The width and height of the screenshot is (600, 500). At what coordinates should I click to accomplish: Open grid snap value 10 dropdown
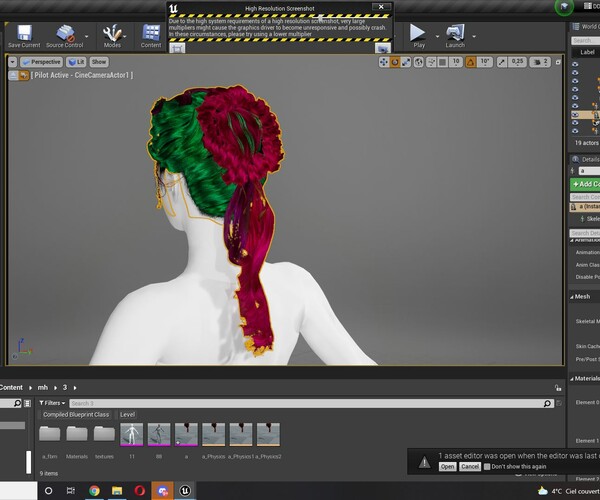pos(456,62)
